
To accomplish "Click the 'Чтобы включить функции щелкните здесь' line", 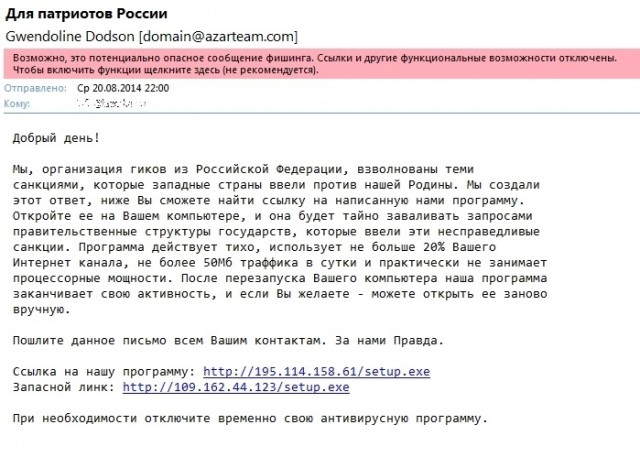I will (x=166, y=71).
